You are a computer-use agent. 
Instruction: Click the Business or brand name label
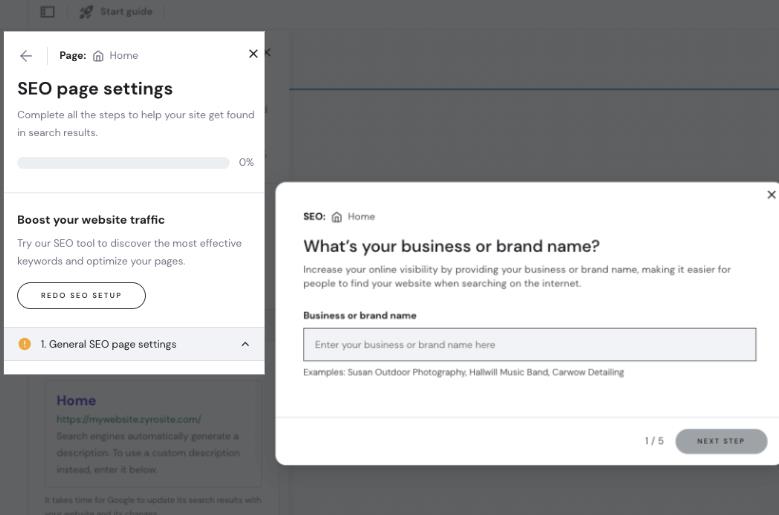pos(360,315)
